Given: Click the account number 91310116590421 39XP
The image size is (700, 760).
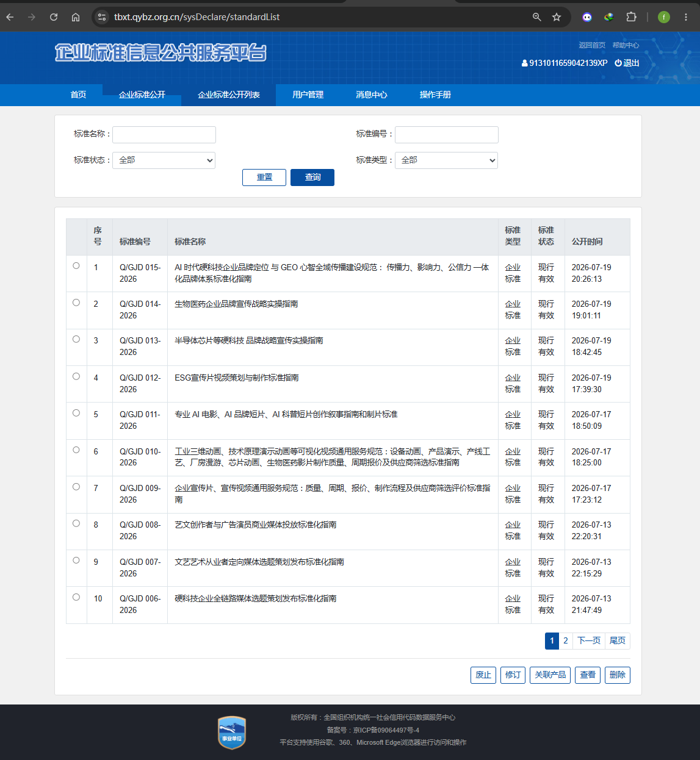Looking at the screenshot, I should pyautogui.click(x=568, y=63).
